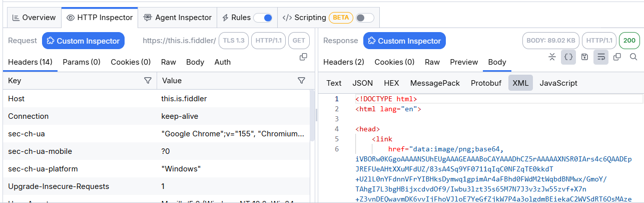
Task: Switch body view to JSON
Action: click(x=362, y=83)
